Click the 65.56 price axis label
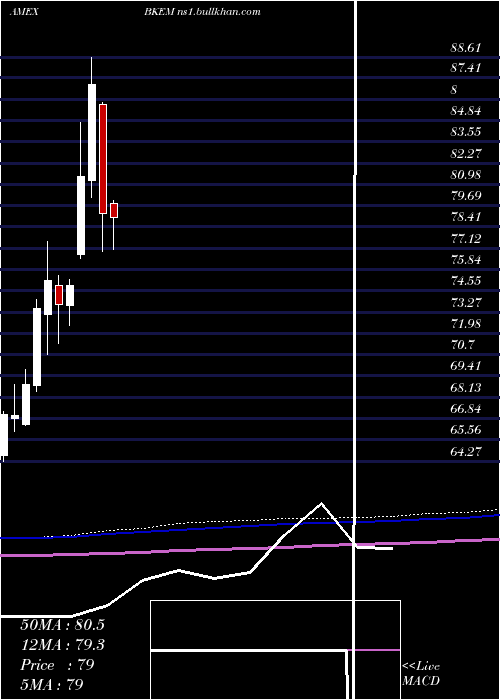This screenshot has height=700, width=500. point(466,430)
